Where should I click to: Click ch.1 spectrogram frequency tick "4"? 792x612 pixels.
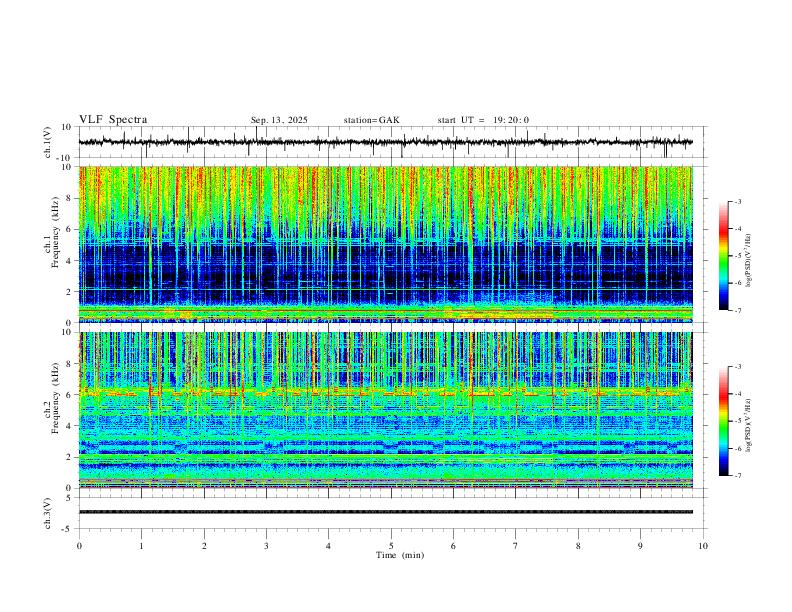tap(69, 261)
